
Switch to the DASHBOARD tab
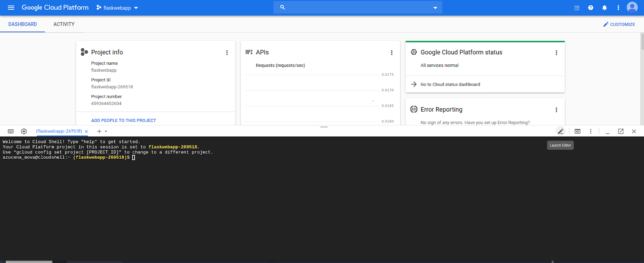click(x=23, y=24)
